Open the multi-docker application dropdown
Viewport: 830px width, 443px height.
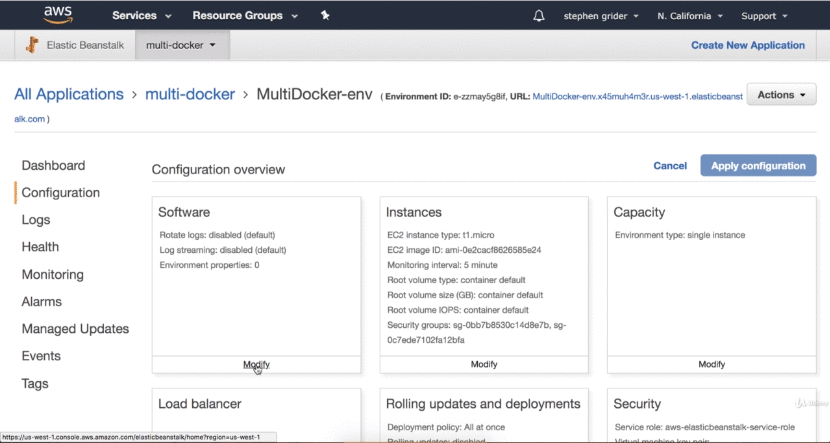(x=182, y=45)
